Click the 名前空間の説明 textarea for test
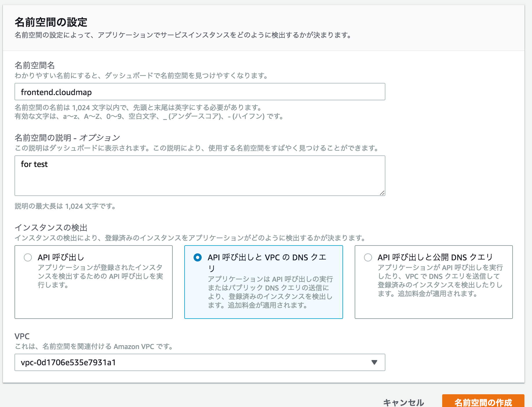532x407 pixels. [x=200, y=176]
